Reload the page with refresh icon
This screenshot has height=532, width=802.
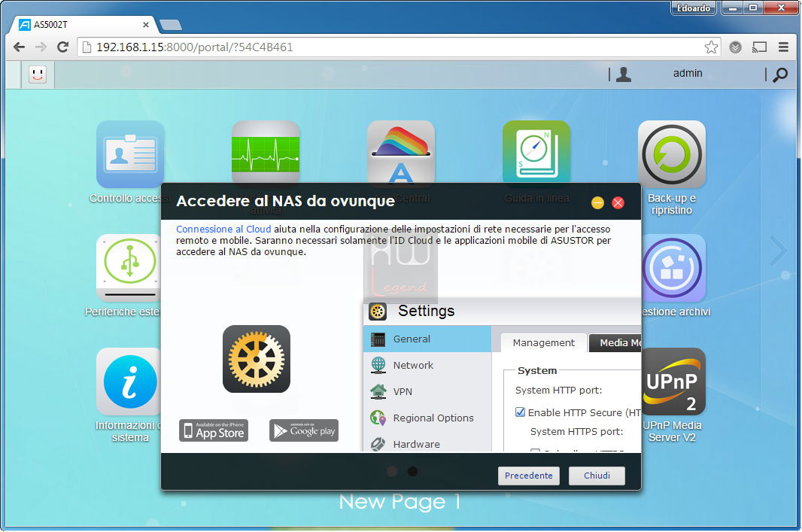click(x=63, y=47)
